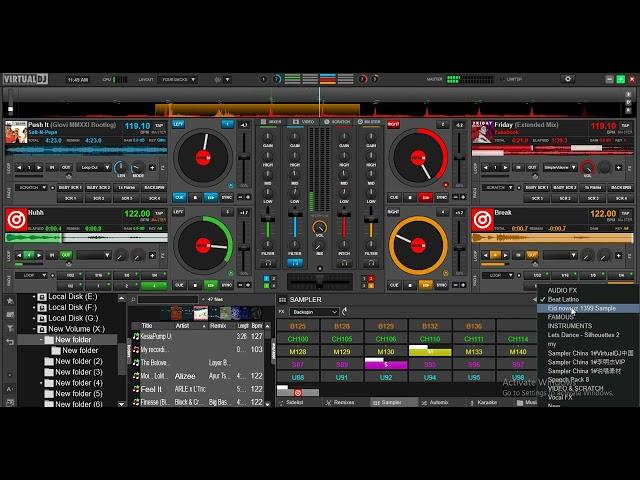Screen dimensions: 640x480
Task: Click the Push It deck pitch fader
Action: (244, 157)
